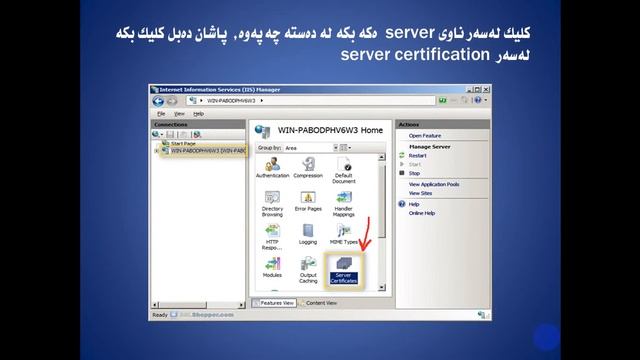The width and height of the screenshot is (640, 360).
Task: Click the Delete connection icon in Connections toolbar
Action: pyautogui.click(x=197, y=134)
